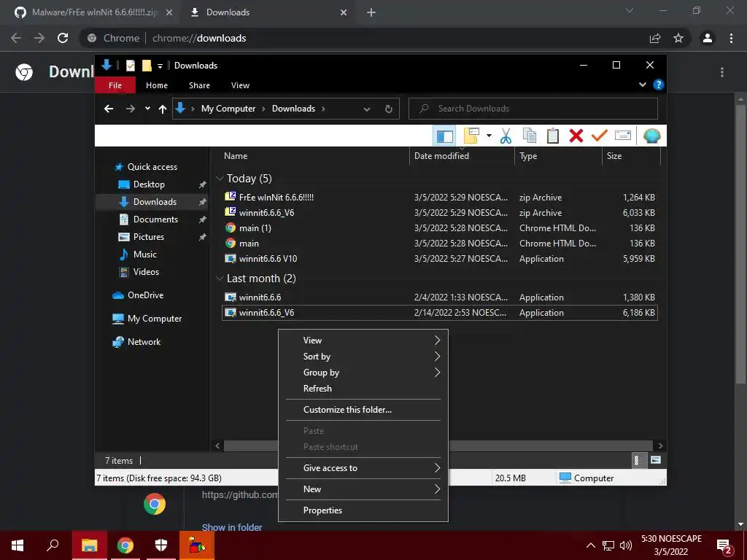
Task: Collapse the Today (5) group
Action: (x=220, y=178)
